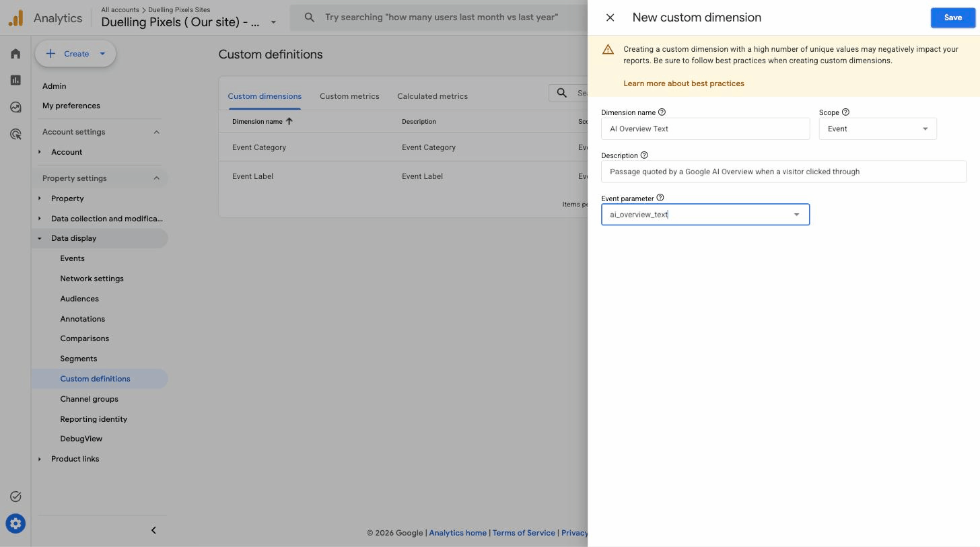Collapse the Account settings section
Screen dimensions: 980x547
157,132
